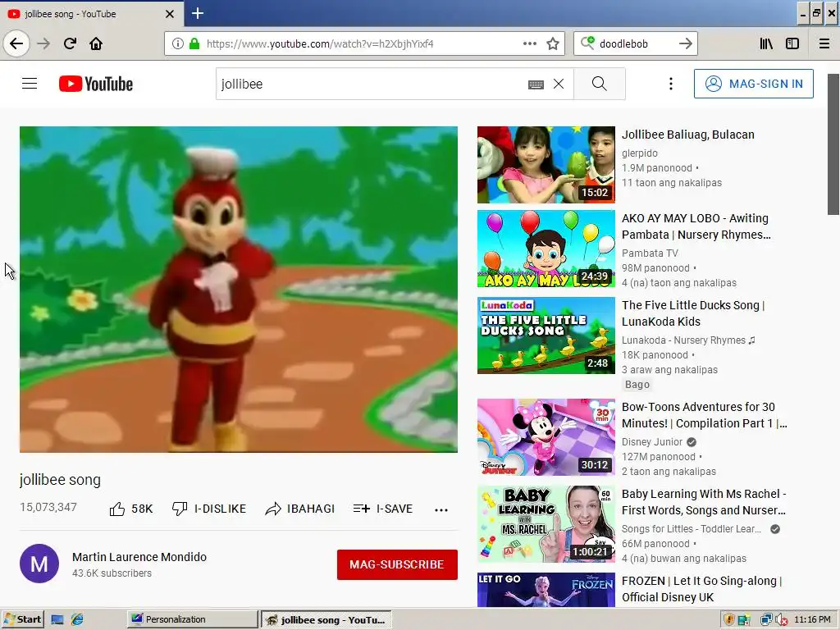Go back using the browser back arrow
The image size is (840, 630).
tap(16, 43)
